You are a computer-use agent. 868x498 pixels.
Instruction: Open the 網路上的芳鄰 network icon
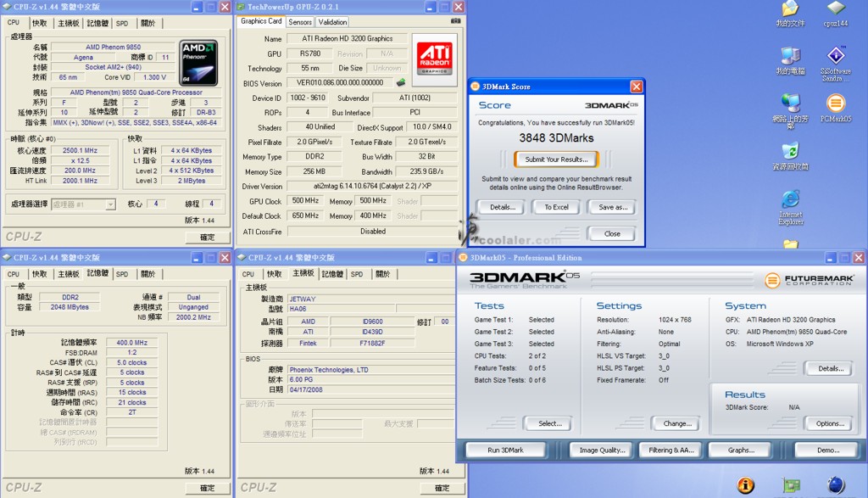click(x=791, y=111)
